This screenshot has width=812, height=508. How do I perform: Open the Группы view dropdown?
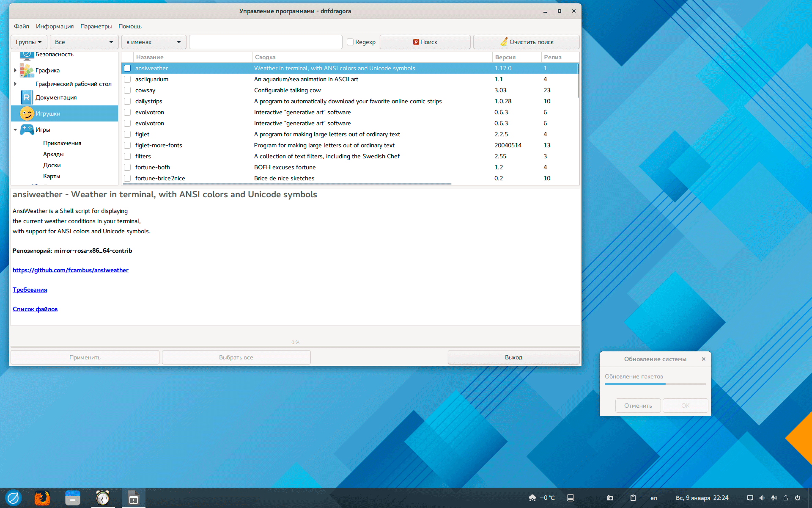(29, 42)
